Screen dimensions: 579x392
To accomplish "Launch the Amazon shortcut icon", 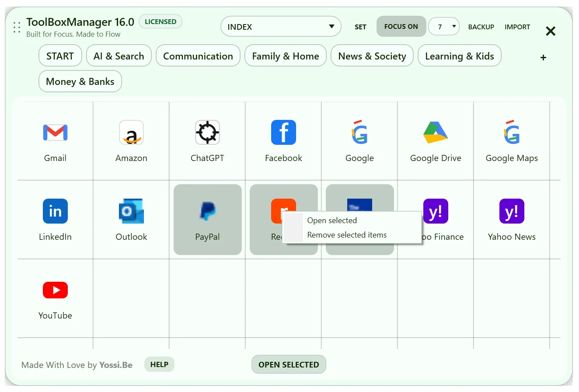I will [x=131, y=132].
